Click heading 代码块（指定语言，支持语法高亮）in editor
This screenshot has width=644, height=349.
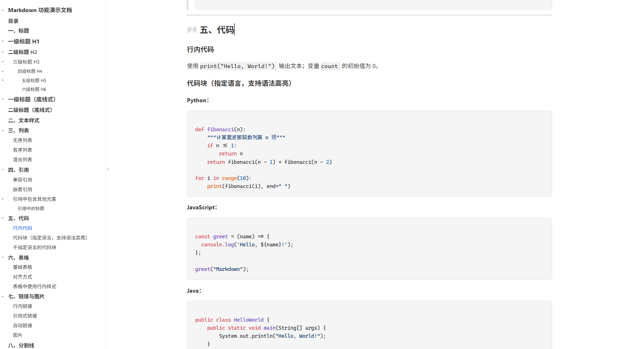tap(241, 83)
